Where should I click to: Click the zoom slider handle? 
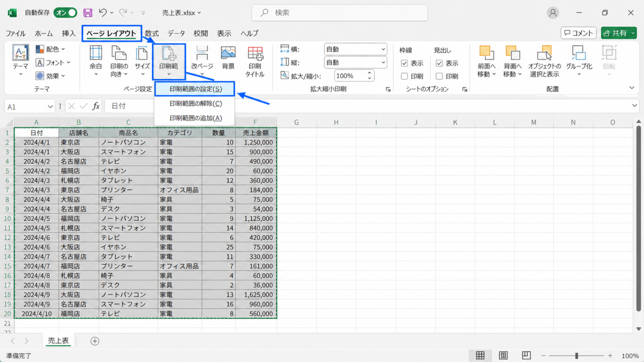pos(576,356)
